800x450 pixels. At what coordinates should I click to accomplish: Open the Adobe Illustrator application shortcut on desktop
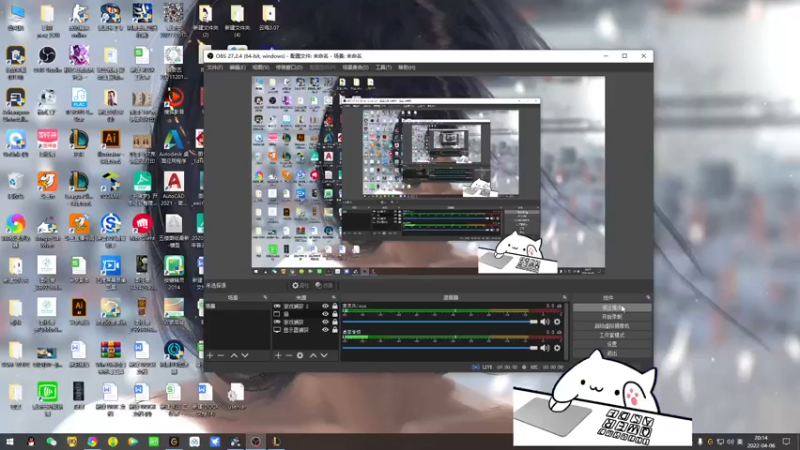tap(110, 146)
